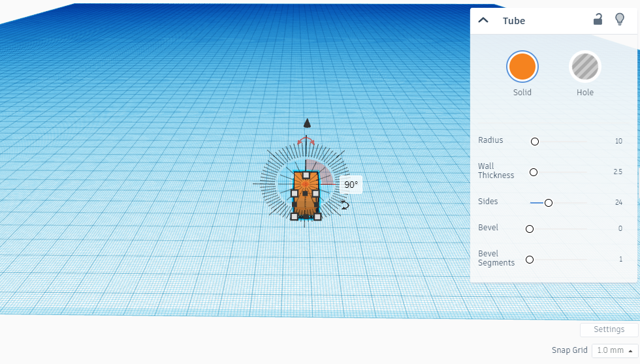
Task: Toggle the lock editing padlock icon
Action: point(598,19)
